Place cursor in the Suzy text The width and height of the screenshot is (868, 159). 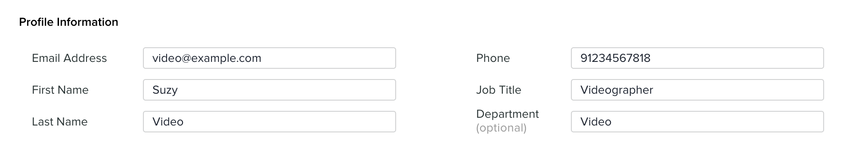[x=165, y=90]
